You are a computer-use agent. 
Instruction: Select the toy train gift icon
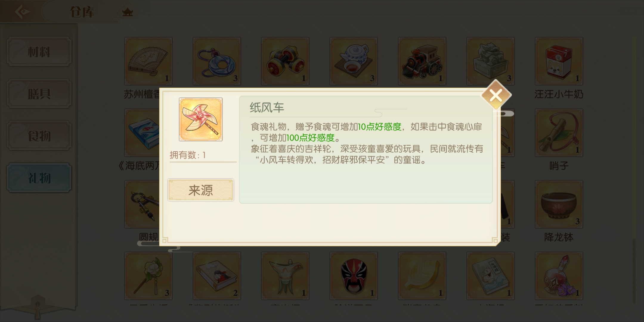click(422, 61)
